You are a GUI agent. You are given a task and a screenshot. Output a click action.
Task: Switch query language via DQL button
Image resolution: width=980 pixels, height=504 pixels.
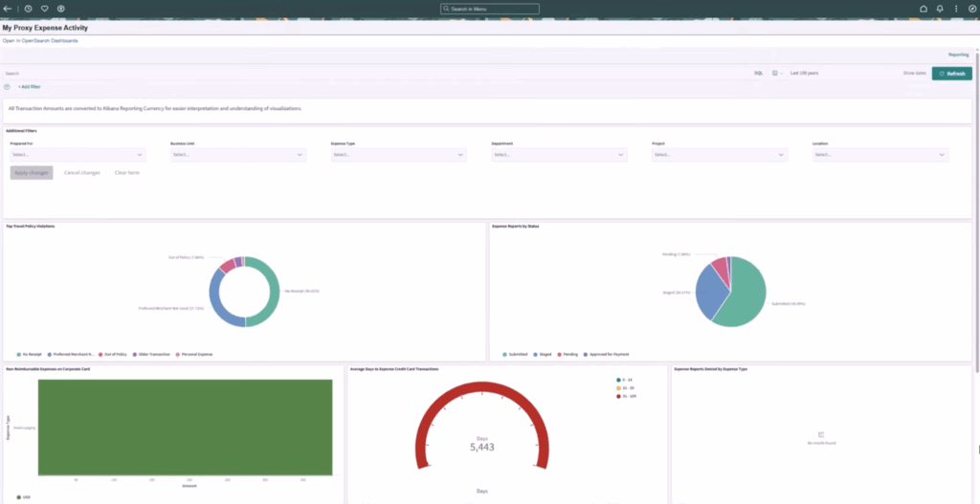click(758, 73)
